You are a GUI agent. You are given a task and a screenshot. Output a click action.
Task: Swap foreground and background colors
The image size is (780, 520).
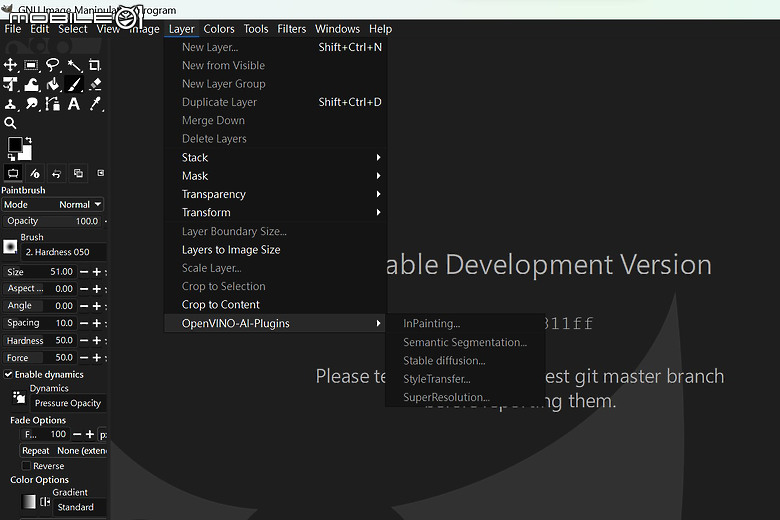[x=28, y=140]
